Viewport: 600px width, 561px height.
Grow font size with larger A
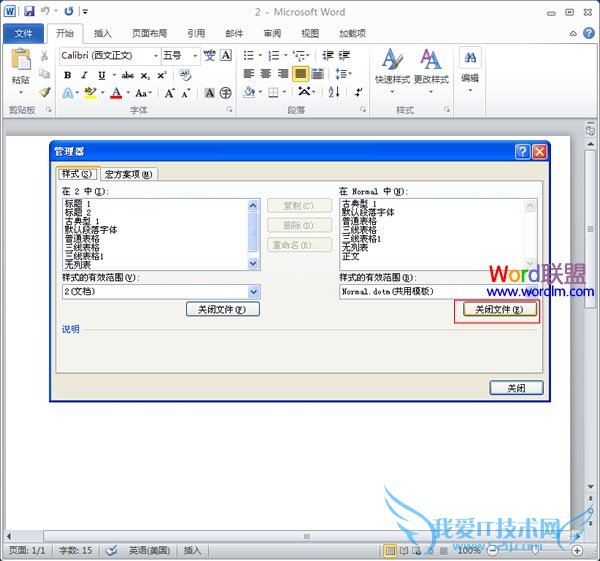tap(170, 93)
